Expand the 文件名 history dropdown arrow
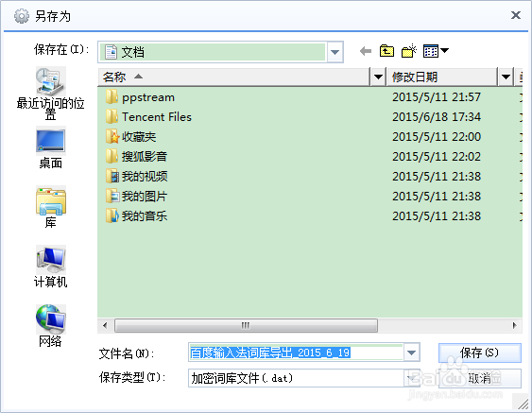 pyautogui.click(x=411, y=353)
